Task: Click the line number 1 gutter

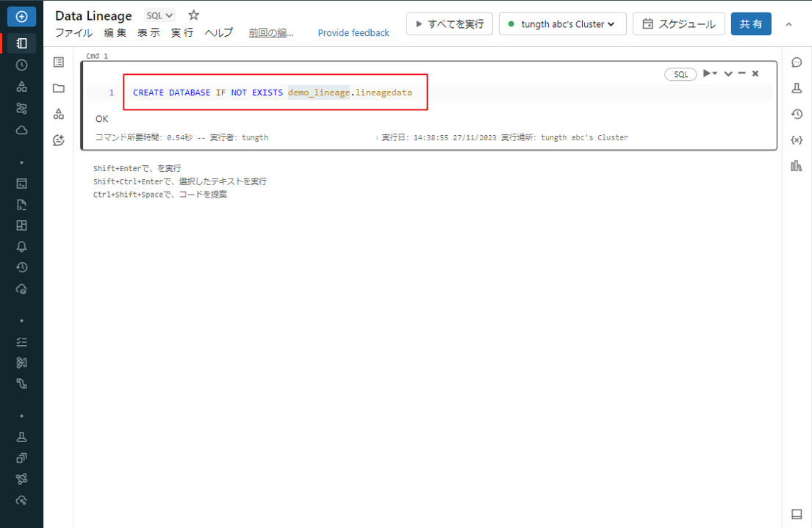Action: 112,93
